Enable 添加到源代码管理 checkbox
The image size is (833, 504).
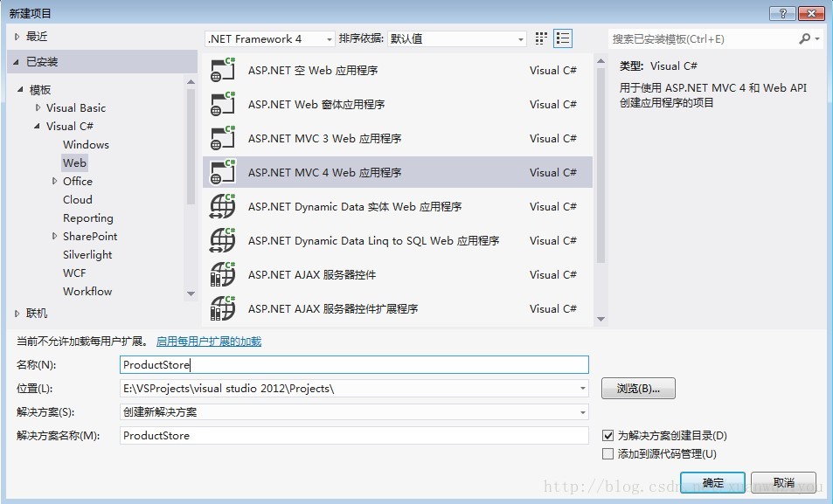click(x=607, y=454)
